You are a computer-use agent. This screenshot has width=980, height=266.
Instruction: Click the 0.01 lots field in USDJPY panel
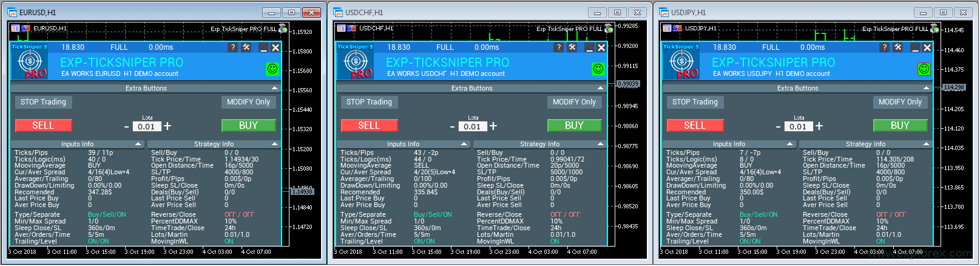(x=798, y=126)
